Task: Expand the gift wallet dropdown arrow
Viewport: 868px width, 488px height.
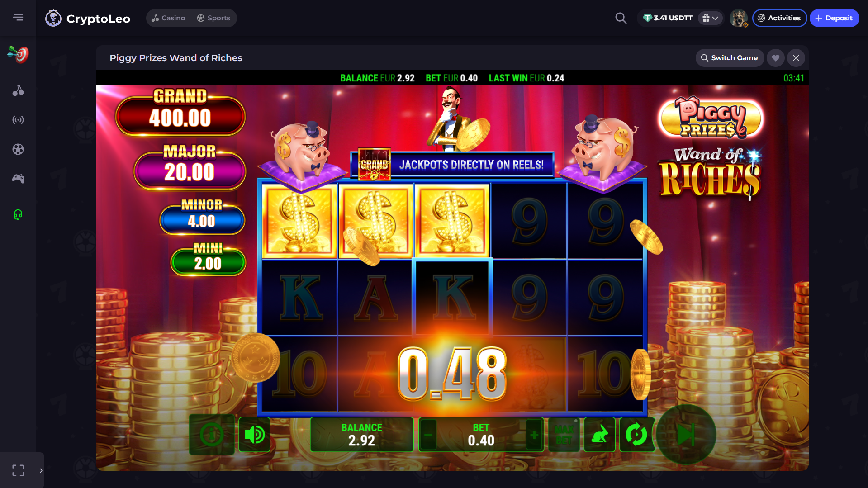Action: [715, 18]
